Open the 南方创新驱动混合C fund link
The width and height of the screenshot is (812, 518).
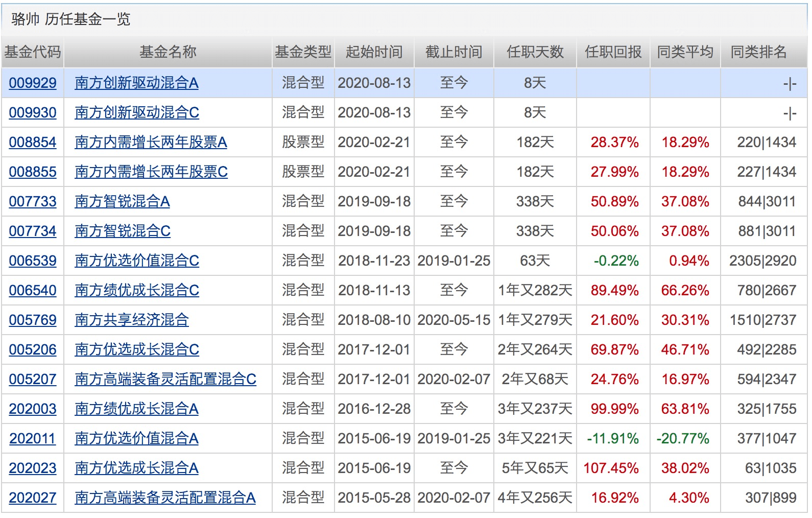[x=137, y=112]
